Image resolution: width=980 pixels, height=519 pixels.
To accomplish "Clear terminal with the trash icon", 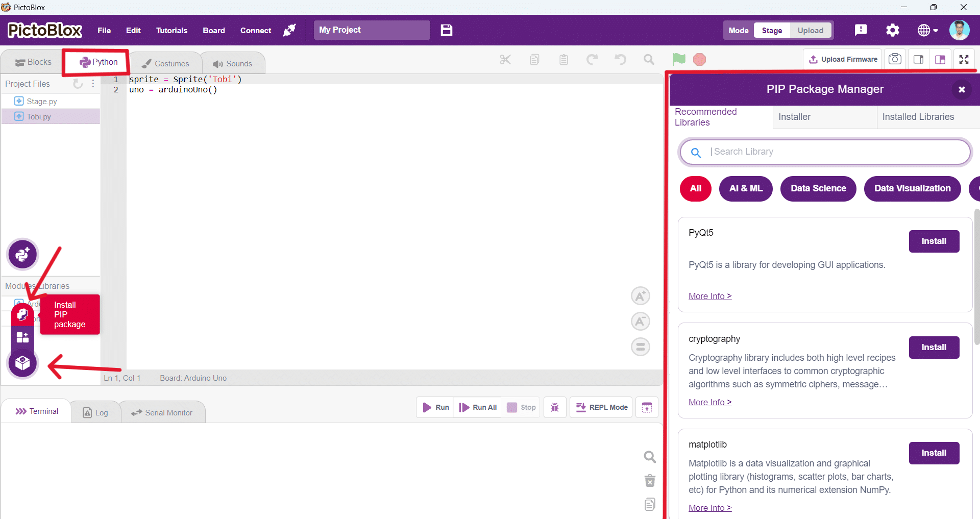I will click(650, 481).
